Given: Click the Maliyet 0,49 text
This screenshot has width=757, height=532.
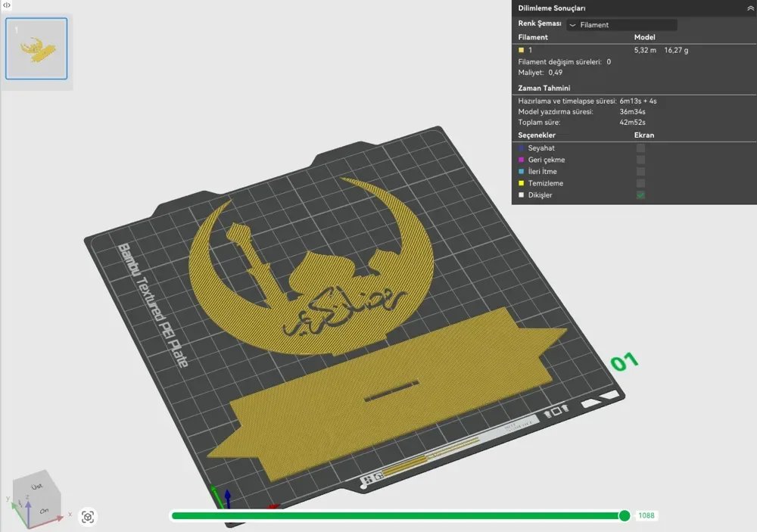Looking at the screenshot, I should (x=540, y=73).
